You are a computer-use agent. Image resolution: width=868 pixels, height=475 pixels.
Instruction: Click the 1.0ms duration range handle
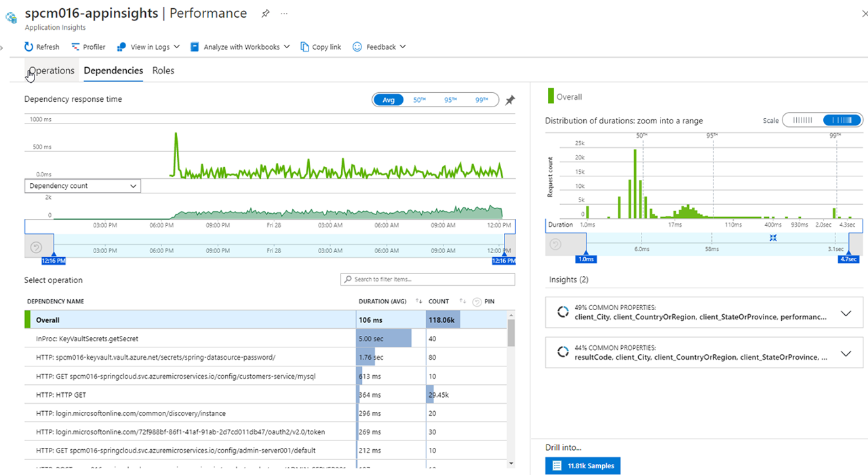click(x=586, y=258)
